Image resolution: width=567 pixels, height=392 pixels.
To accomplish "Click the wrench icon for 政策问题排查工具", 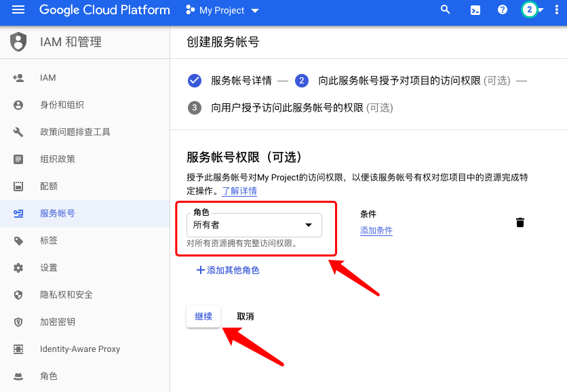I will point(18,132).
